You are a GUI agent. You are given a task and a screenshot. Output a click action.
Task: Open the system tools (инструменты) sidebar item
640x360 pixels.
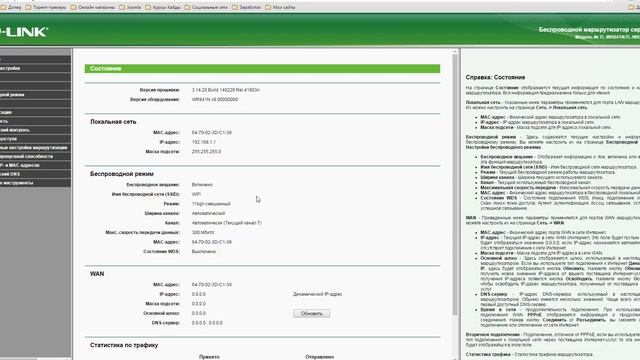pyautogui.click(x=35, y=183)
